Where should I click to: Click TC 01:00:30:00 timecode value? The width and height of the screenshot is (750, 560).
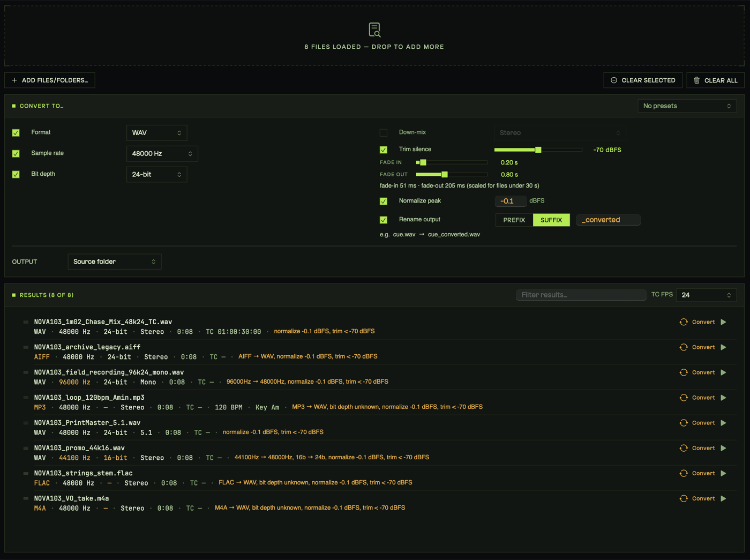[x=234, y=332]
